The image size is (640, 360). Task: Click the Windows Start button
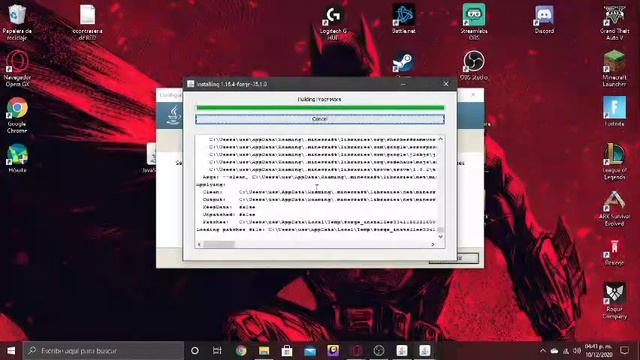[11, 351]
